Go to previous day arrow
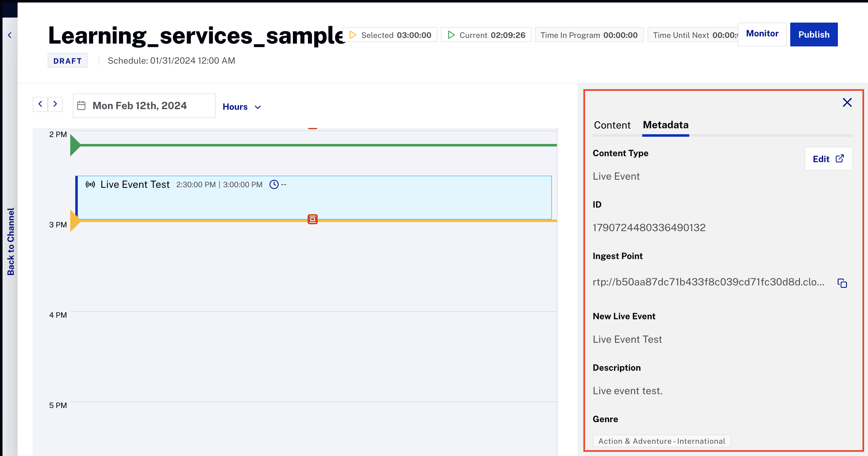This screenshot has height=456, width=868. point(40,104)
